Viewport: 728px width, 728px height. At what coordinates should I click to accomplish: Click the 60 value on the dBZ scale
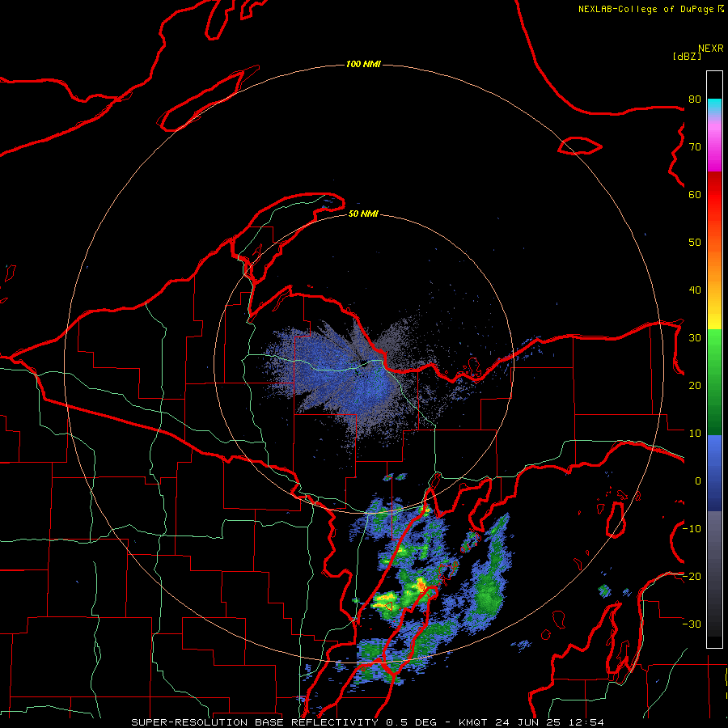pyautogui.click(x=695, y=195)
